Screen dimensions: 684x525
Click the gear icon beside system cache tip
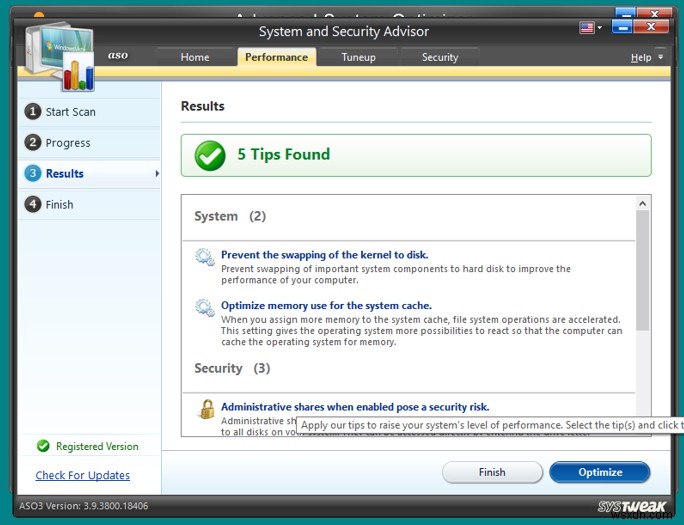tap(205, 308)
